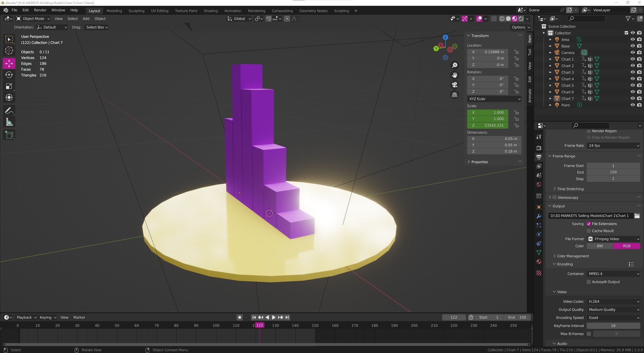Viewport: 644px width, 353px height.
Task: Open Video Codec H.264 dropdown
Action: pos(613,302)
